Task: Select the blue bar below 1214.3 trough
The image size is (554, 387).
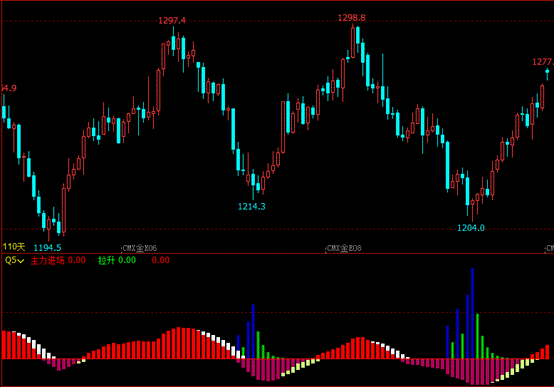Action: 253,332
